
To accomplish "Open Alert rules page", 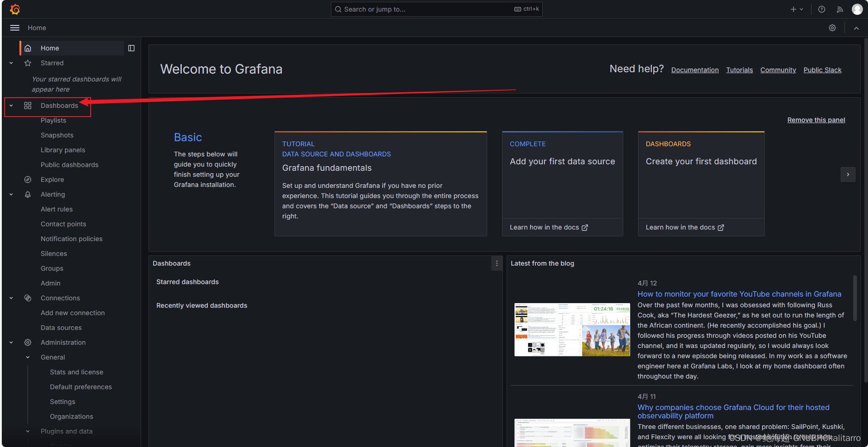I will point(56,209).
